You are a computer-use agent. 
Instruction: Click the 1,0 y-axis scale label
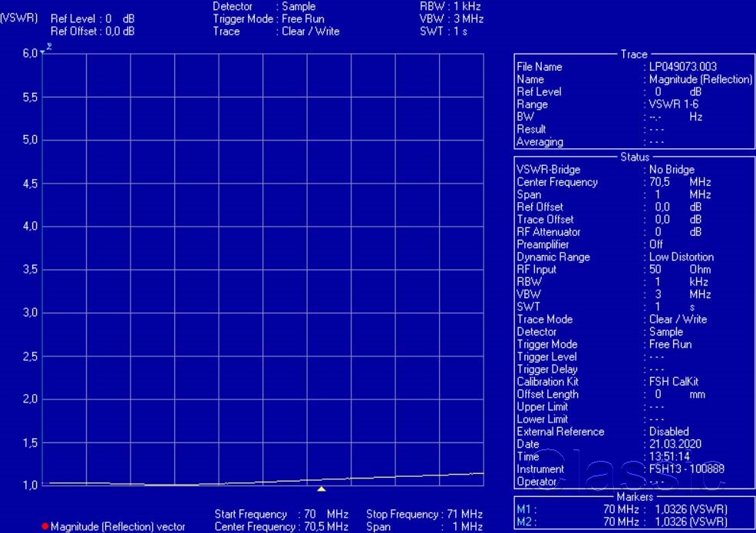point(30,485)
